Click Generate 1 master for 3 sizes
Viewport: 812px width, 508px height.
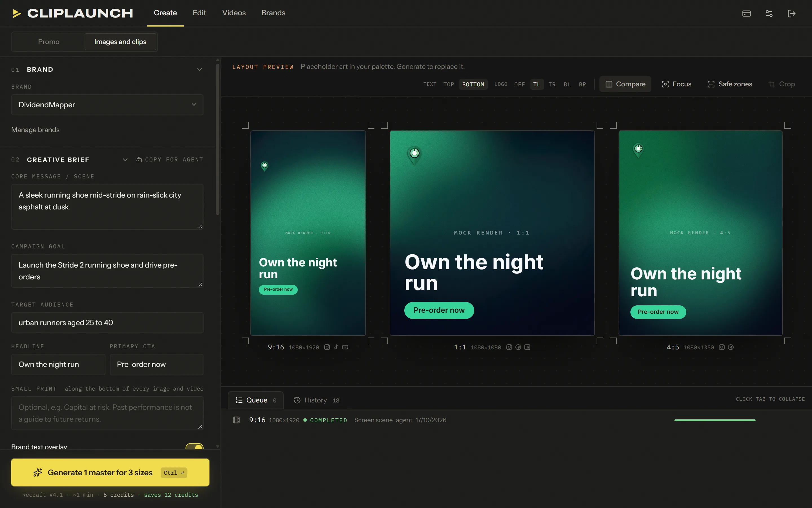[110, 472]
